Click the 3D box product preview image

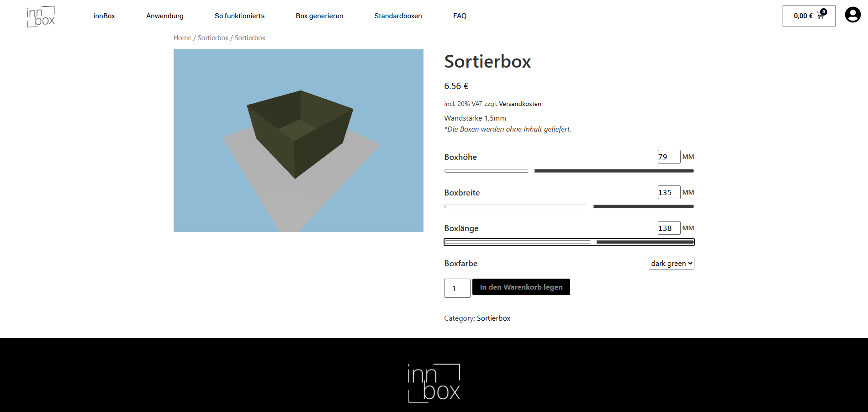coord(298,140)
